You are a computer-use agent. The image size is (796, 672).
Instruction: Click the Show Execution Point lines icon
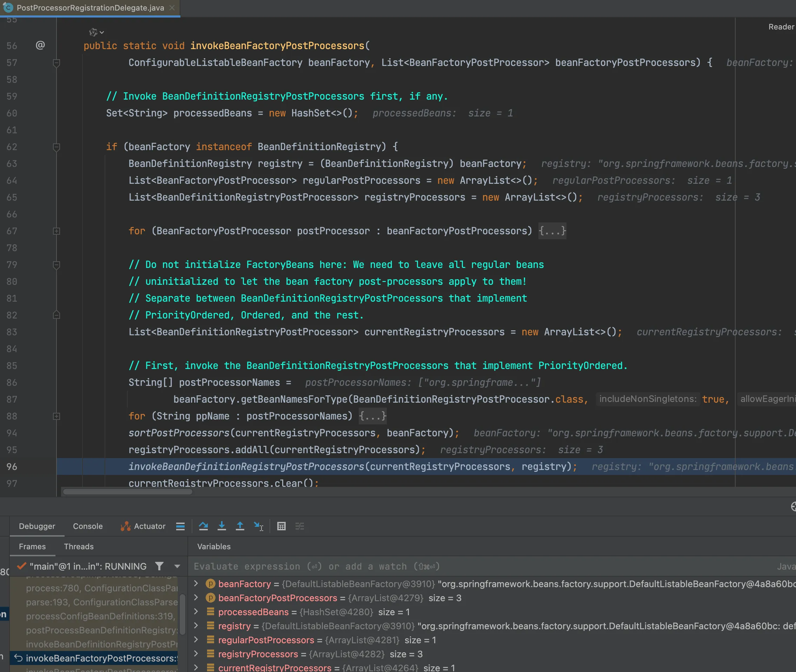pyautogui.click(x=180, y=526)
